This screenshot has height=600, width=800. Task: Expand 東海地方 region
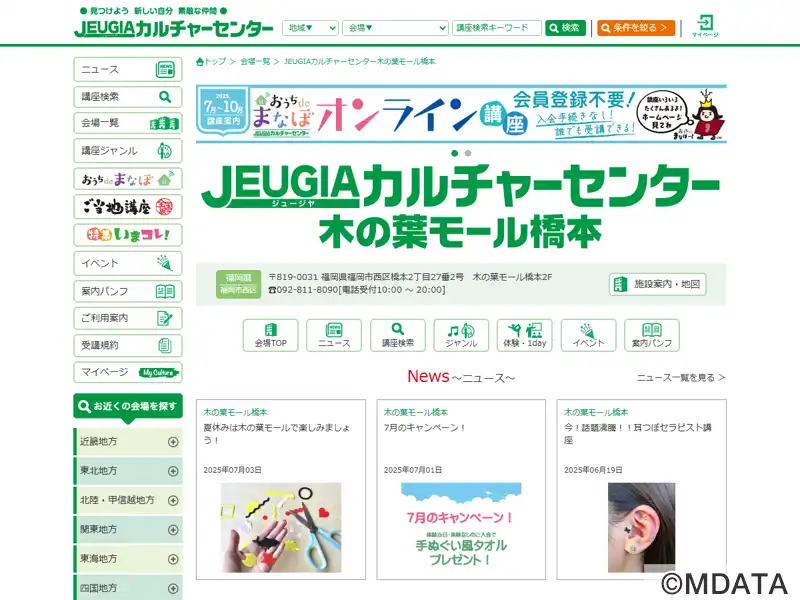(x=128, y=559)
